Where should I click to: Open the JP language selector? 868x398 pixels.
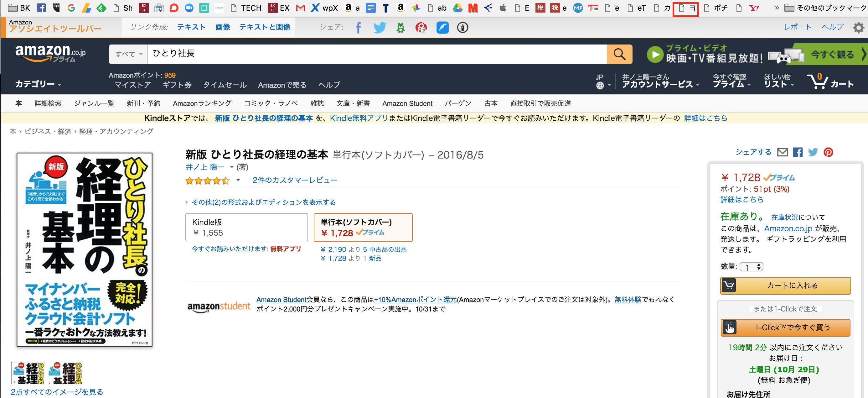602,81
